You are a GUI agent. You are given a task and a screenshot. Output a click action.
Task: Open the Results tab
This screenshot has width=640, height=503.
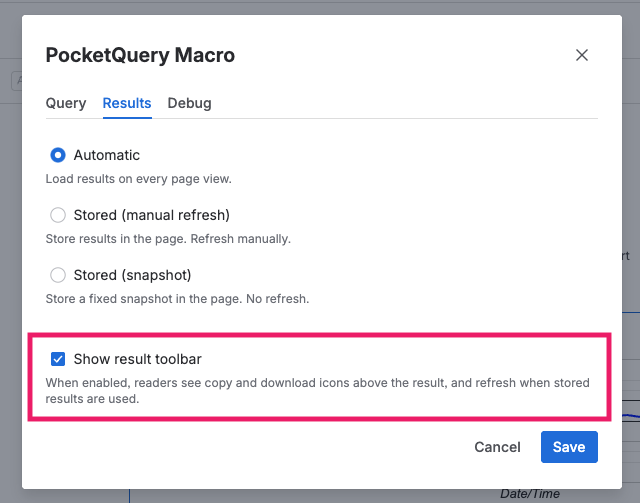point(127,103)
